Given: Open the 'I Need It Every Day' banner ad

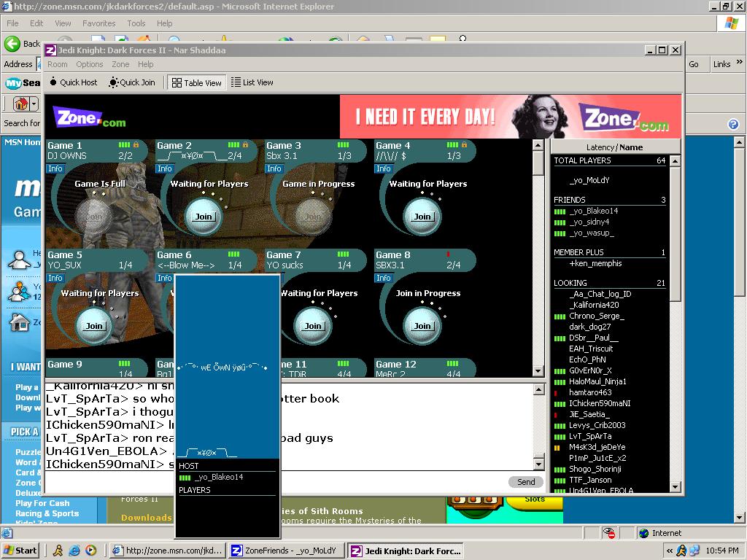Looking at the screenshot, I should 510,117.
